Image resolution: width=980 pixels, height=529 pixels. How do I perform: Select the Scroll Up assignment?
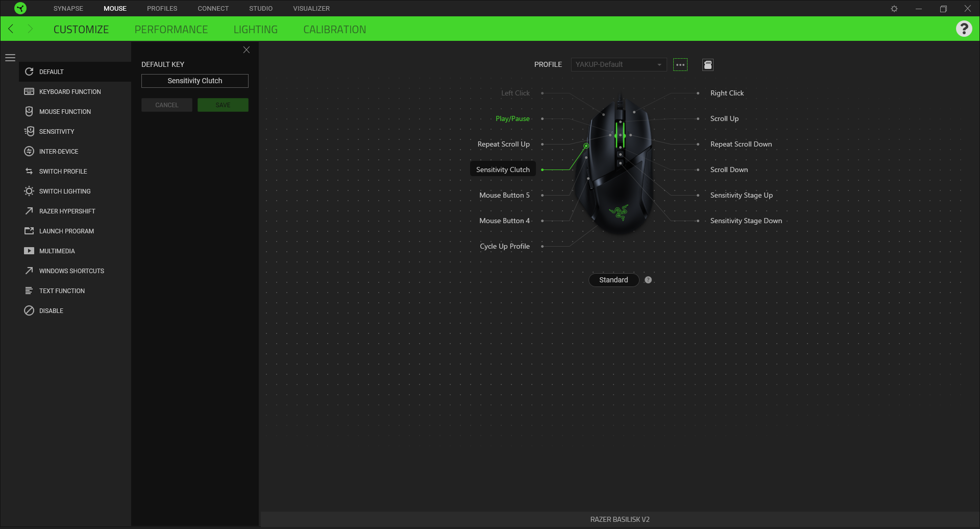pos(724,118)
